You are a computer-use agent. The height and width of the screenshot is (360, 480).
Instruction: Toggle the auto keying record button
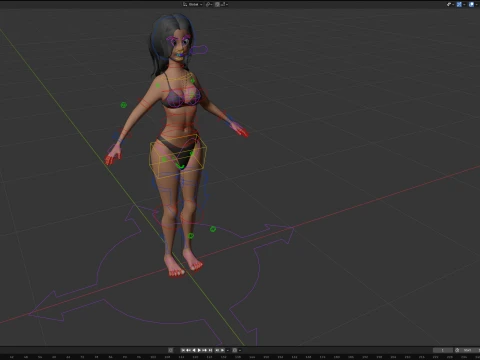click(x=170, y=350)
